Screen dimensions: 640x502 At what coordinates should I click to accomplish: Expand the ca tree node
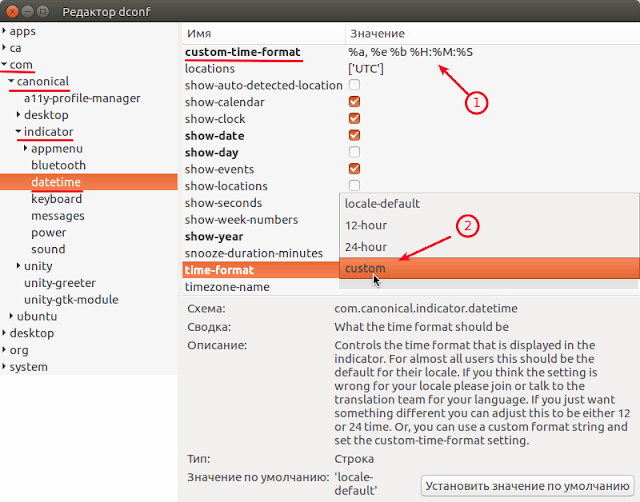4,47
